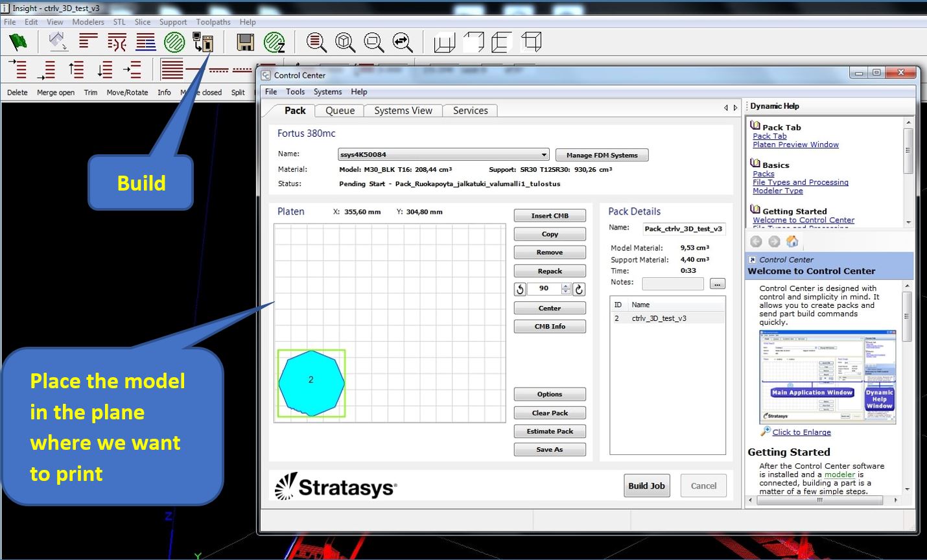
Task: Open File Types and Processing help link
Action: coord(801,182)
